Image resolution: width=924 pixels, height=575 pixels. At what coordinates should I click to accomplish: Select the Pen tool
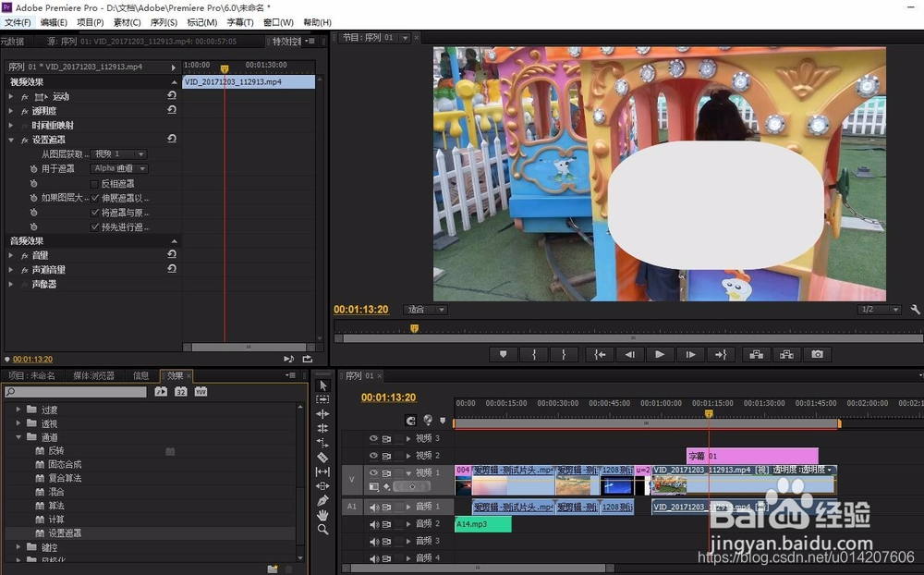322,500
